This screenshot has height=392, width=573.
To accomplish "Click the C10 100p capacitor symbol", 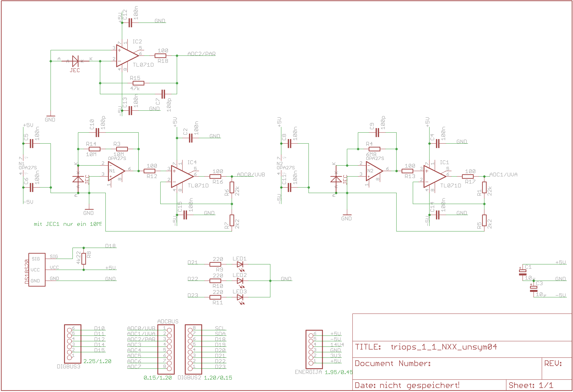I will 97,132.
